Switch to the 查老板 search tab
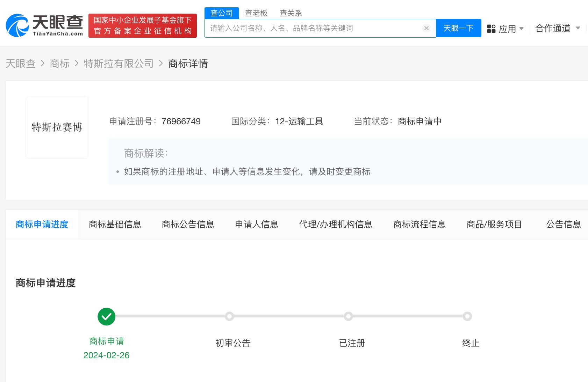The width and height of the screenshot is (588, 382). (256, 13)
